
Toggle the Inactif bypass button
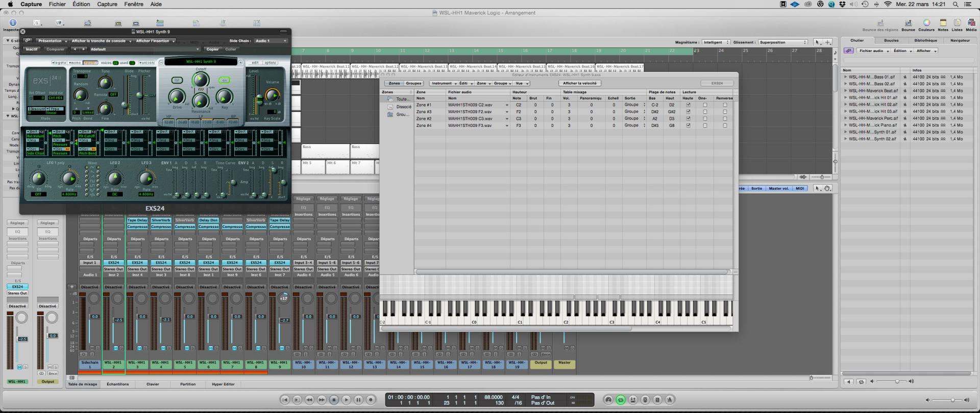point(32,49)
